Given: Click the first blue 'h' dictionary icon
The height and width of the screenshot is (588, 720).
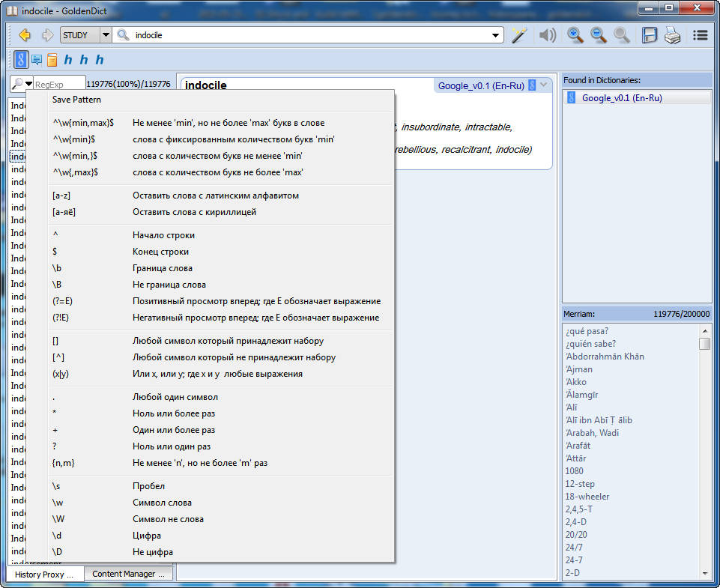Looking at the screenshot, I should (68, 60).
